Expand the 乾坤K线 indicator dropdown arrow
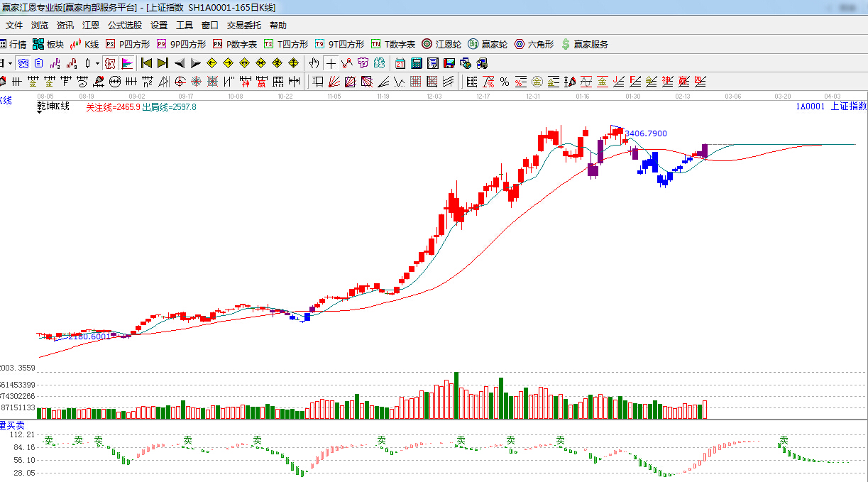This screenshot has width=868, height=482. point(40,111)
